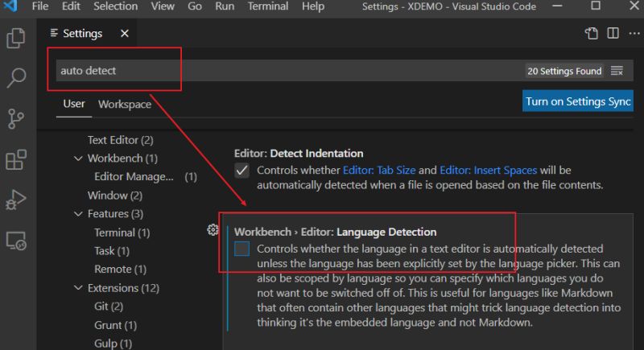Open the Go menu
Image resolution: width=644 pixels, height=350 pixels.
pos(195,6)
